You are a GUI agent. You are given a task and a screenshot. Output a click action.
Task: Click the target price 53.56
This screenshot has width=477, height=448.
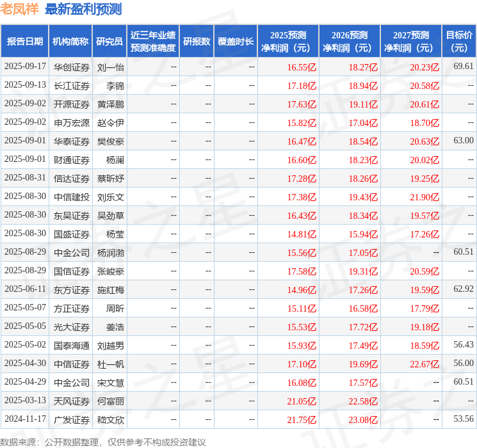click(x=464, y=419)
